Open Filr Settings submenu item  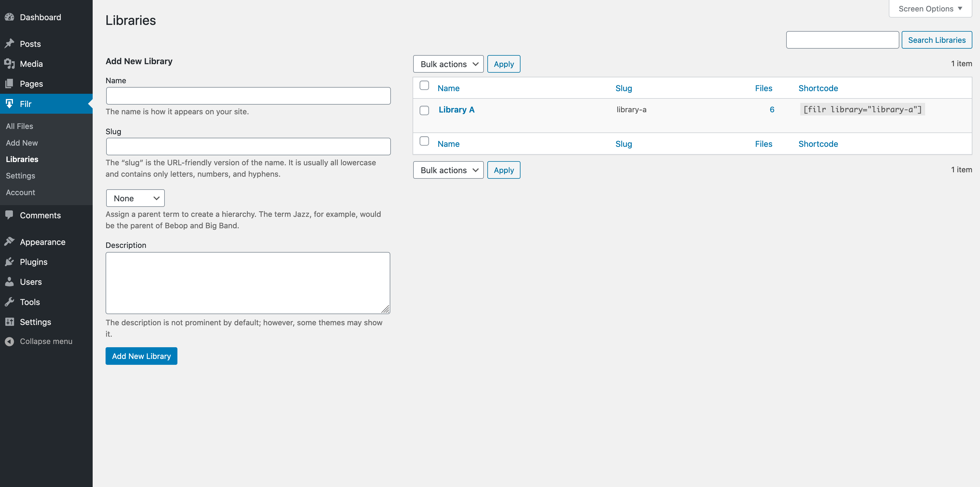pos(21,176)
